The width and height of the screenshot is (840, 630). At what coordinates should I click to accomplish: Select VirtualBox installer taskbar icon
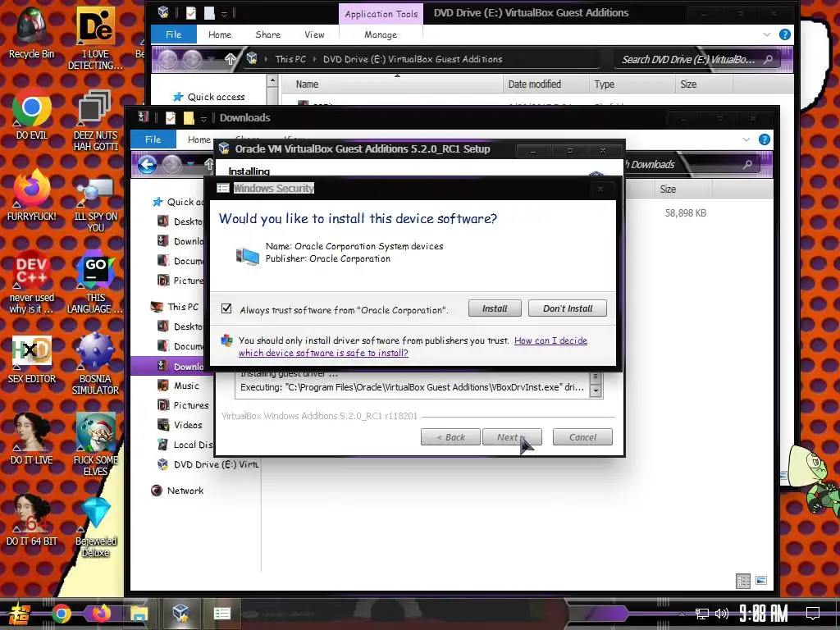tap(180, 614)
